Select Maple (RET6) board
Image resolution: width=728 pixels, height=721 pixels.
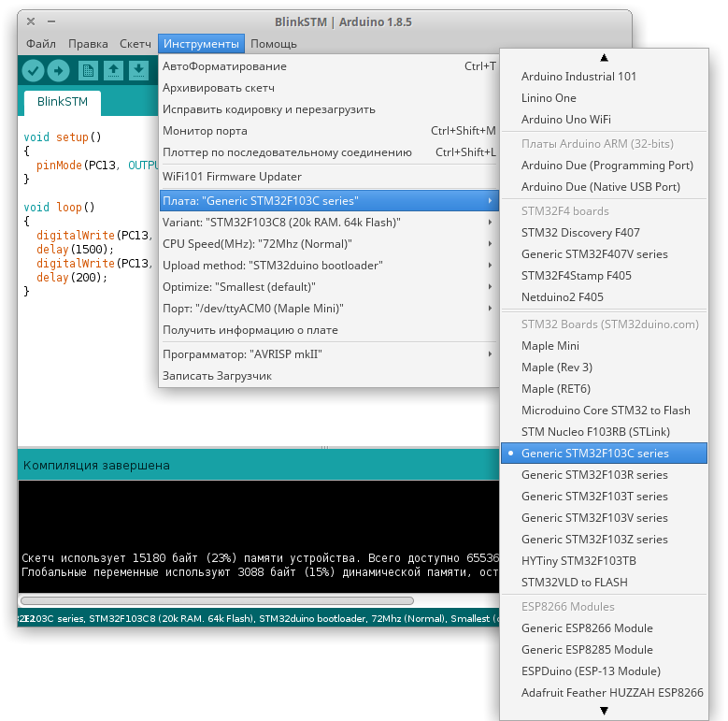[x=604, y=388]
